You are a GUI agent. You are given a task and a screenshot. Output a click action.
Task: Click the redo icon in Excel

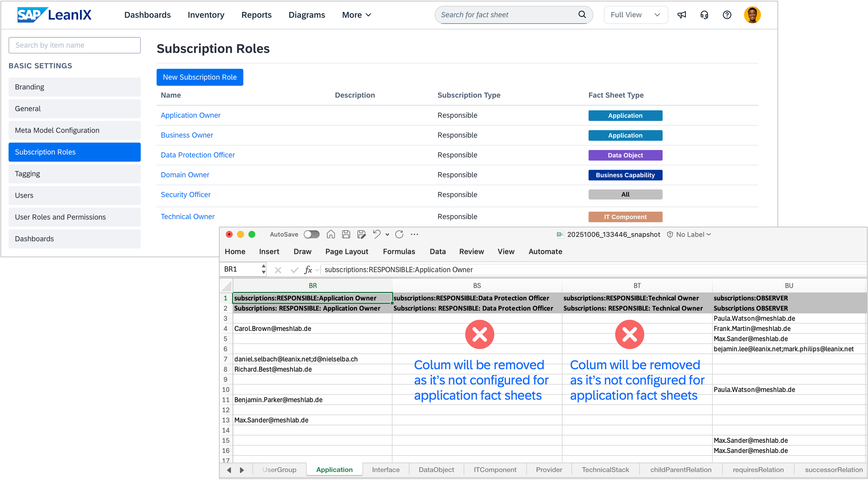(399, 234)
